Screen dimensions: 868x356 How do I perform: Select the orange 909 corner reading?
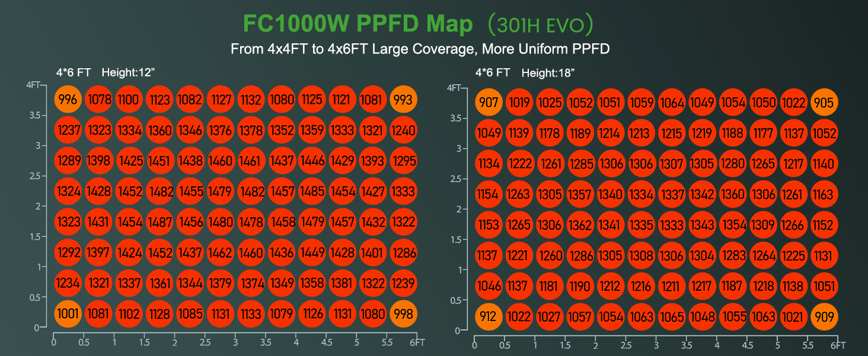(824, 317)
